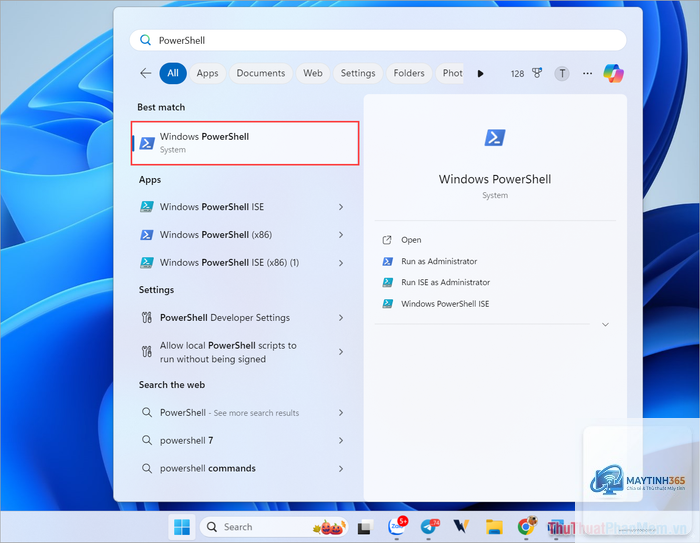Screen dimensions: 700x543
Task: Open the Windows PowerShell best match result
Action: [x=245, y=143]
